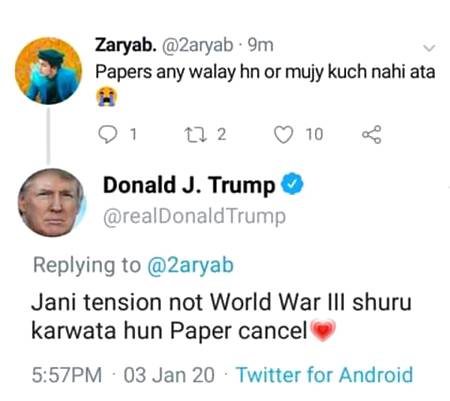This screenshot has height=401, width=450.
Task: Click the 9m timestamp on tweet
Action: click(261, 45)
